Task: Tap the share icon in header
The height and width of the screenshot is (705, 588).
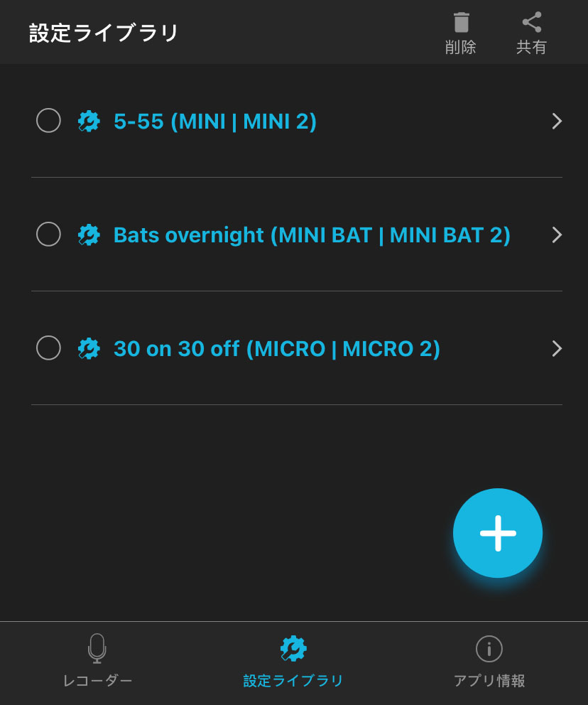Action: pyautogui.click(x=532, y=23)
